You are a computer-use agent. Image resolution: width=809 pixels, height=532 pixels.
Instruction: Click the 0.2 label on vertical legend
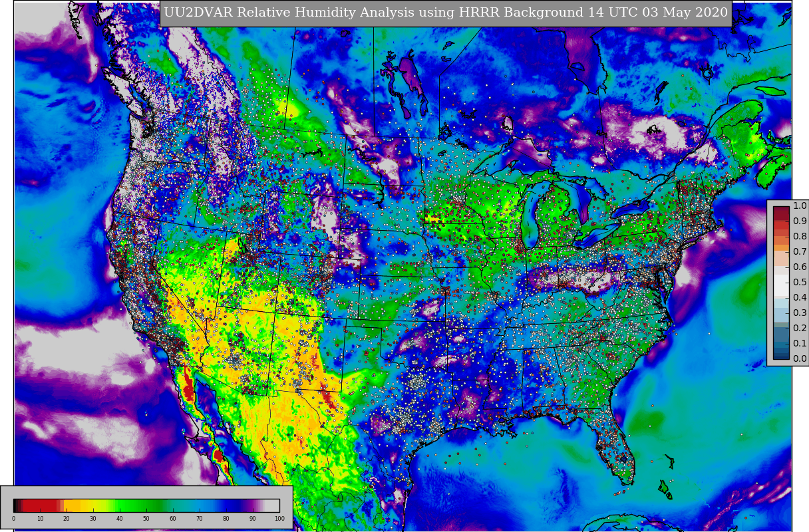pyautogui.click(x=800, y=329)
